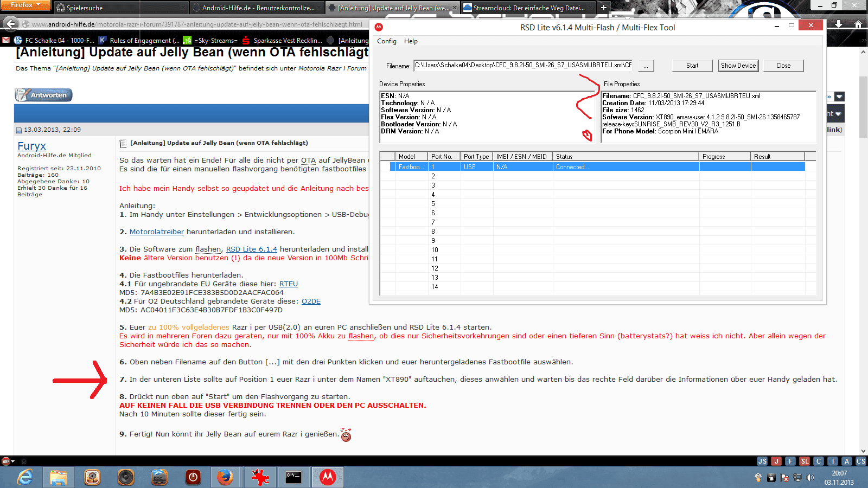Click the angry smiley at post end
The height and width of the screenshot is (488, 868).
coord(346,434)
